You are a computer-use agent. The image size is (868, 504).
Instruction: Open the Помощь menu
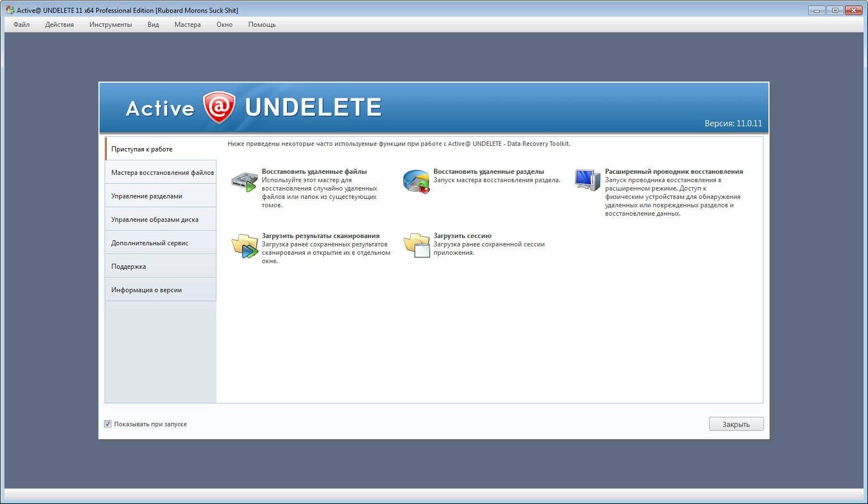pos(262,25)
